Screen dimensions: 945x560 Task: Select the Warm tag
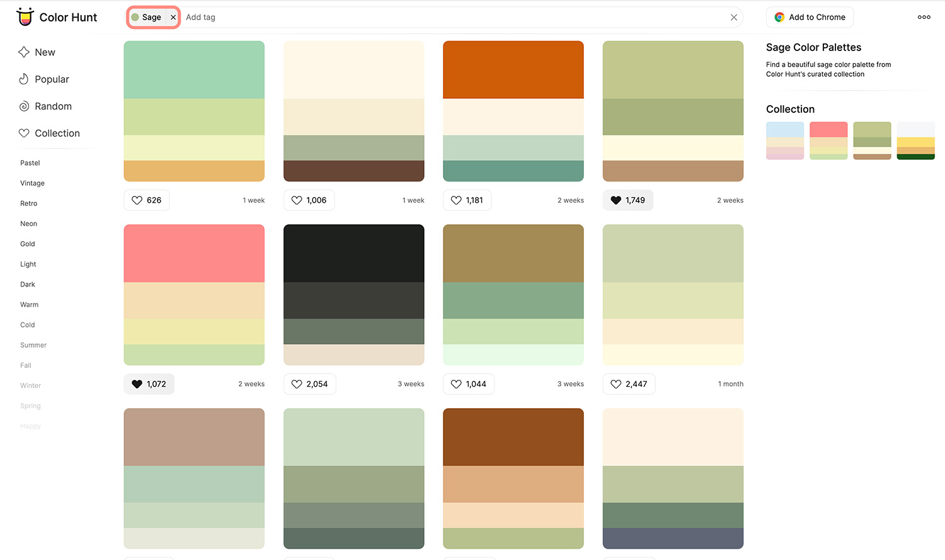[30, 305]
